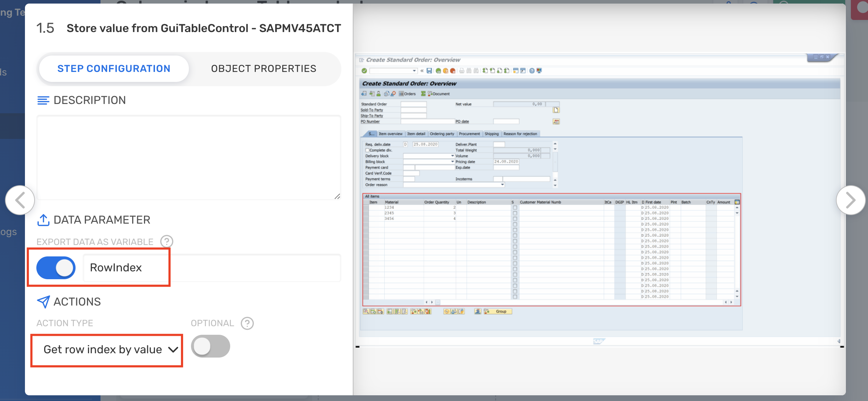The height and width of the screenshot is (401, 868).
Task: Click the Actions paper plane icon
Action: (43, 302)
